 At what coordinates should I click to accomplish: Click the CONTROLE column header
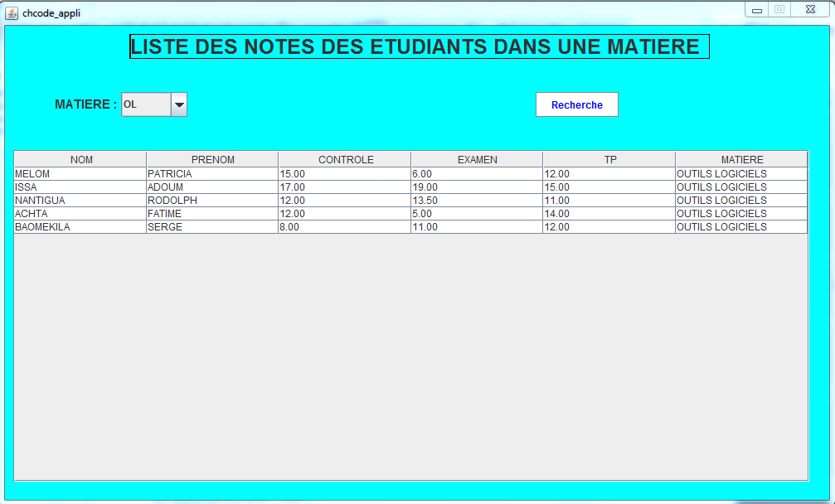point(345,160)
